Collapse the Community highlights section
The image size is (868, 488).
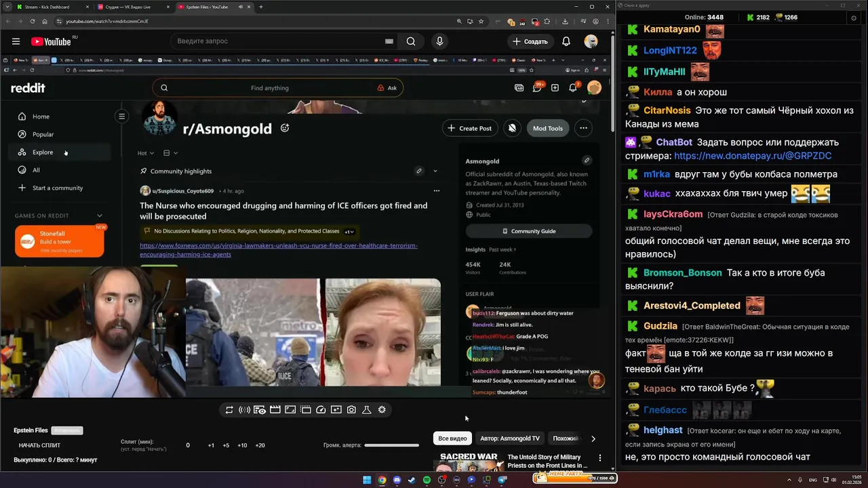click(435, 171)
